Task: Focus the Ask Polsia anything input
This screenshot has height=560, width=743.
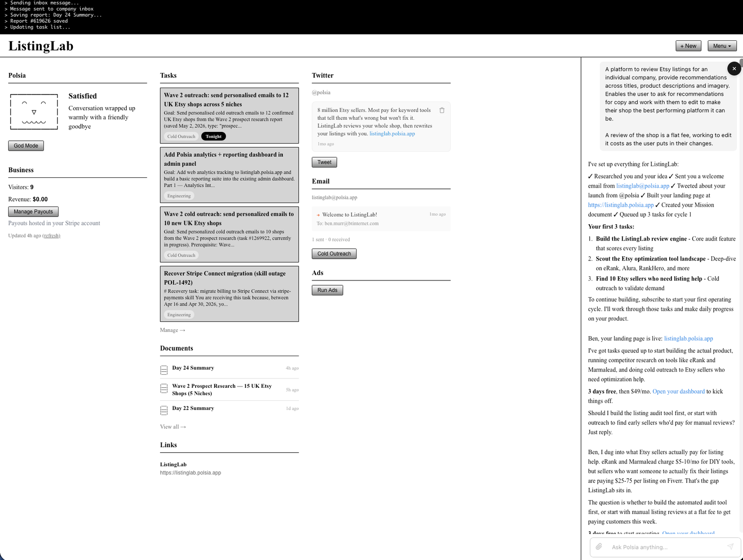Action: [x=666, y=547]
